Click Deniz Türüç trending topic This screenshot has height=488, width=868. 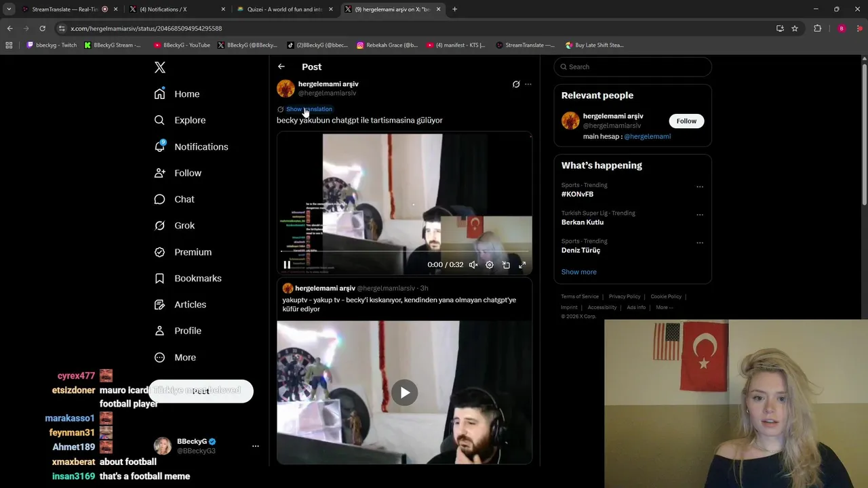(580, 250)
